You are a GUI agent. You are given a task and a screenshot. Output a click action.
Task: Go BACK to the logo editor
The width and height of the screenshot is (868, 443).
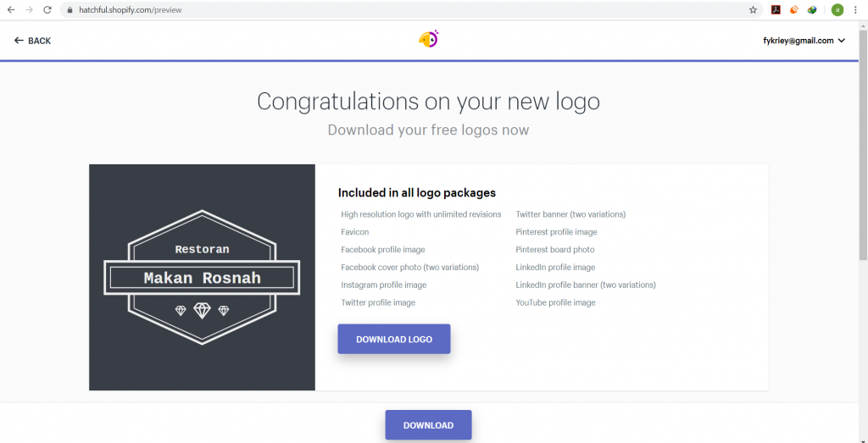(33, 41)
